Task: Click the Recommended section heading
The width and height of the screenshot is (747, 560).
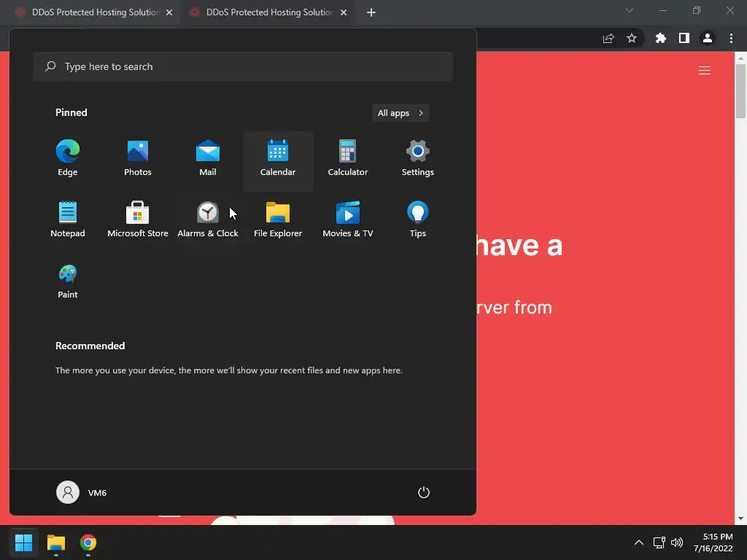Action: click(90, 346)
